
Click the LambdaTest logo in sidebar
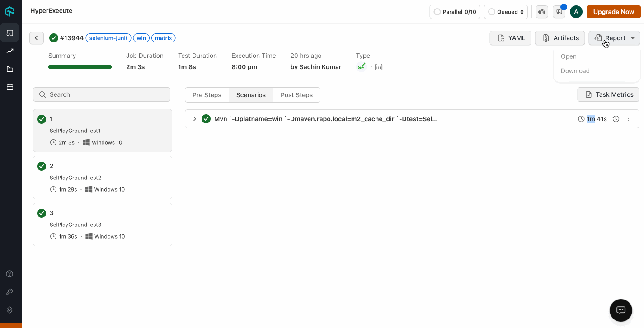[x=10, y=11]
